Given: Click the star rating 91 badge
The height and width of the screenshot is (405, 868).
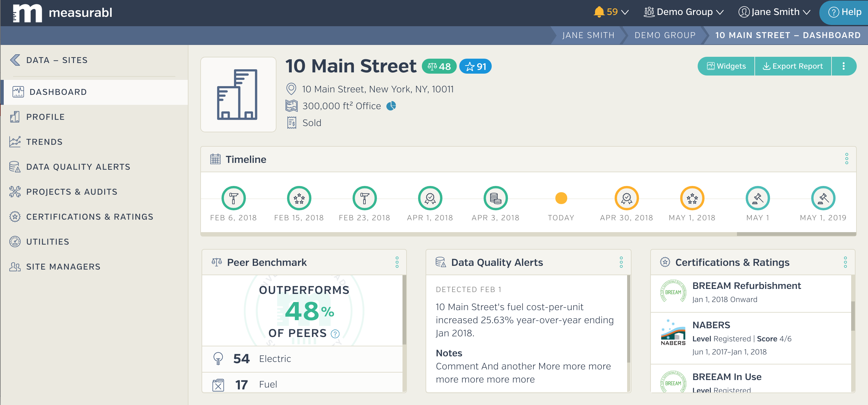Looking at the screenshot, I should tap(475, 66).
